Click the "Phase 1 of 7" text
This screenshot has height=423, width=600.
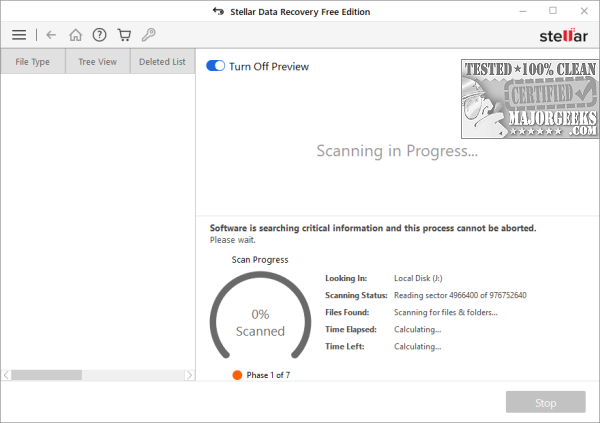268,375
